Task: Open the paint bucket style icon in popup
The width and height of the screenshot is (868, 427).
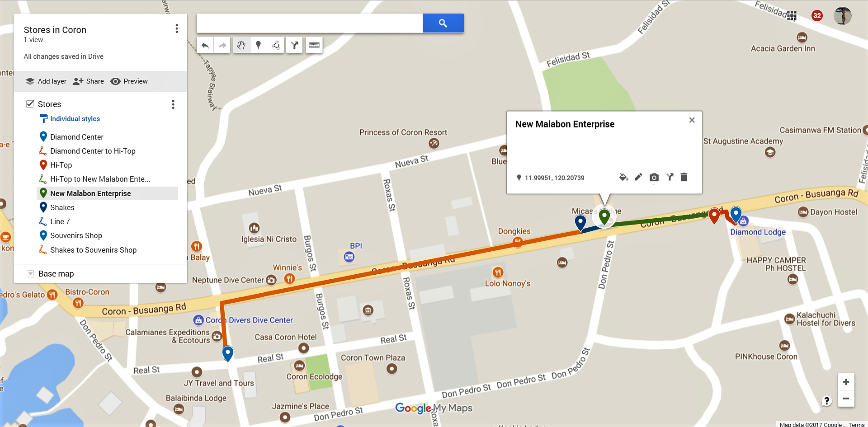Action: 623,177
